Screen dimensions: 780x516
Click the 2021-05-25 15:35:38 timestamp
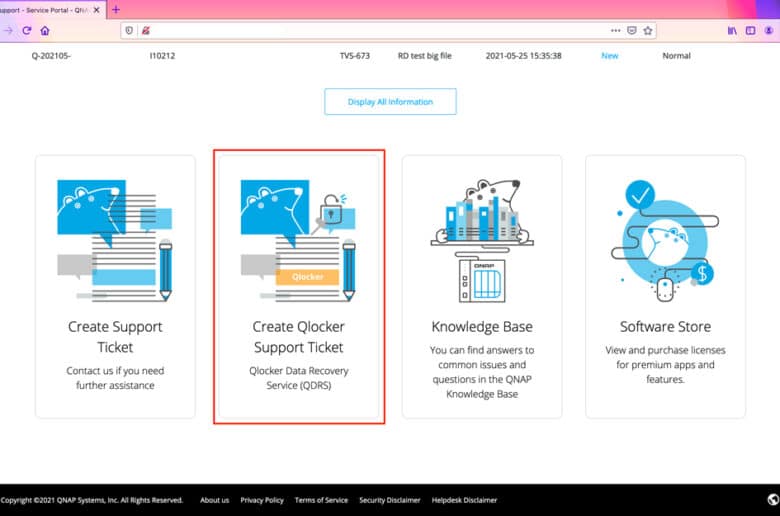point(523,56)
